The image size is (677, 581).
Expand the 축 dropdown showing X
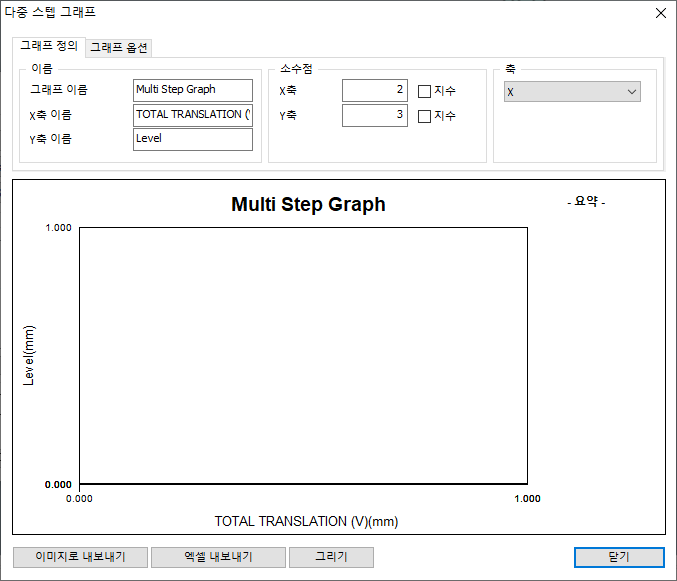click(x=571, y=92)
